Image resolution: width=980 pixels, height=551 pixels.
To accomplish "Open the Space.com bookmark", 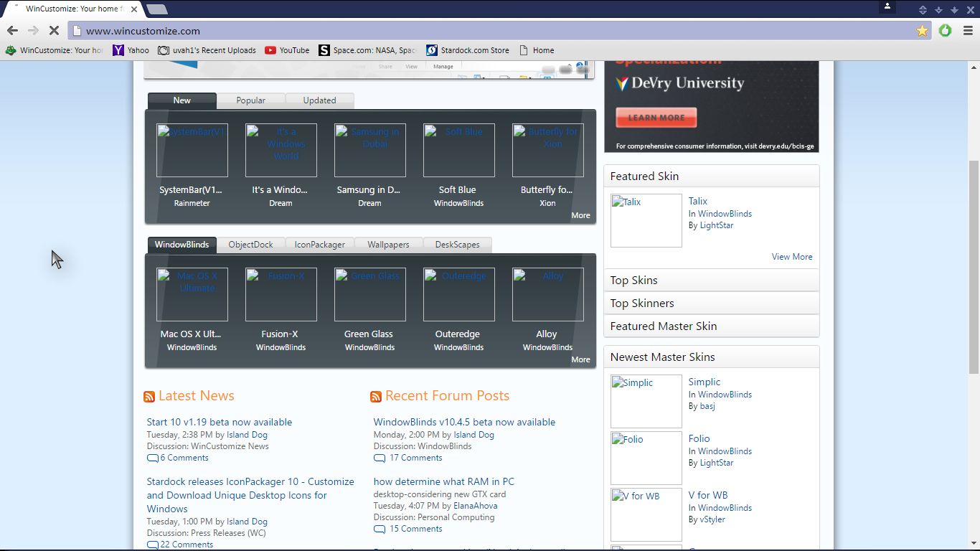I will [x=367, y=50].
